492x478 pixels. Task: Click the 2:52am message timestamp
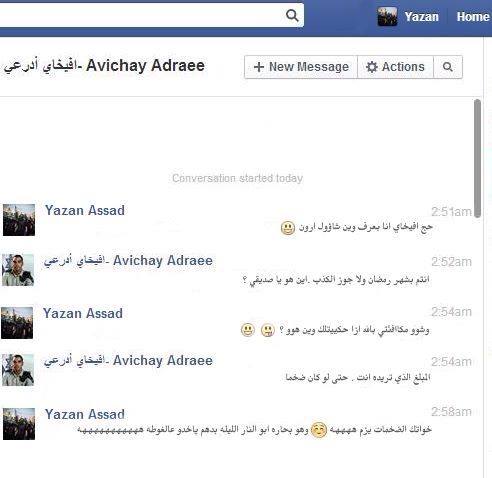pos(452,262)
